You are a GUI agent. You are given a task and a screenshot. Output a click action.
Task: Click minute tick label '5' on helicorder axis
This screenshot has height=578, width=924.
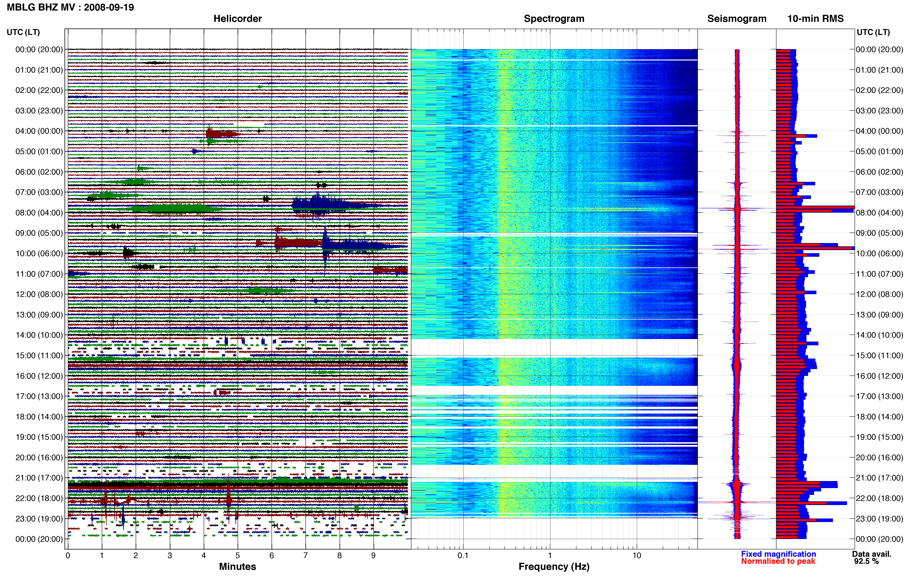[x=238, y=555]
